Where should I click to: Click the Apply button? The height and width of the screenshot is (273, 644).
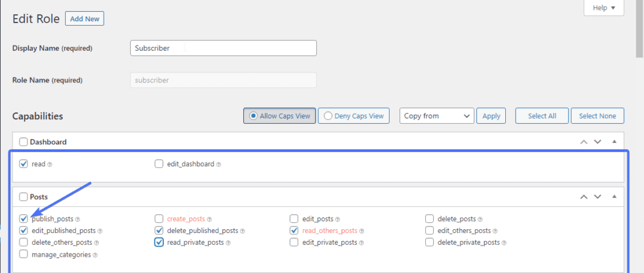(491, 116)
